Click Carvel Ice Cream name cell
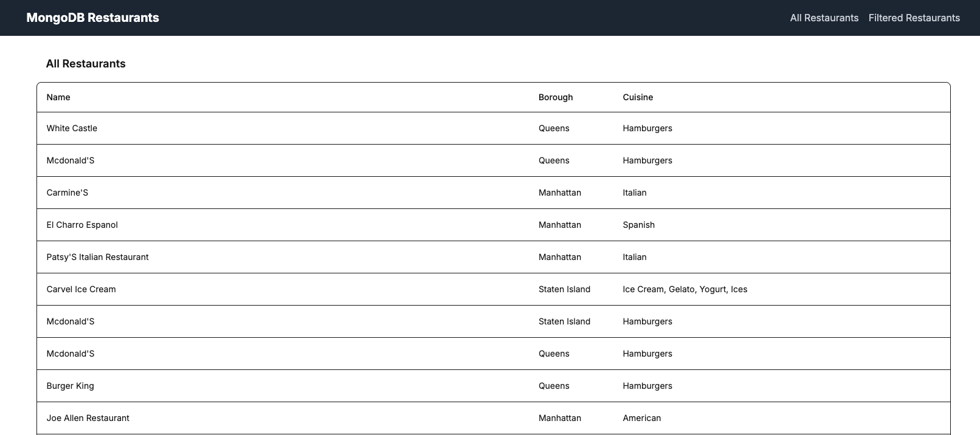Image resolution: width=980 pixels, height=435 pixels. click(x=81, y=289)
